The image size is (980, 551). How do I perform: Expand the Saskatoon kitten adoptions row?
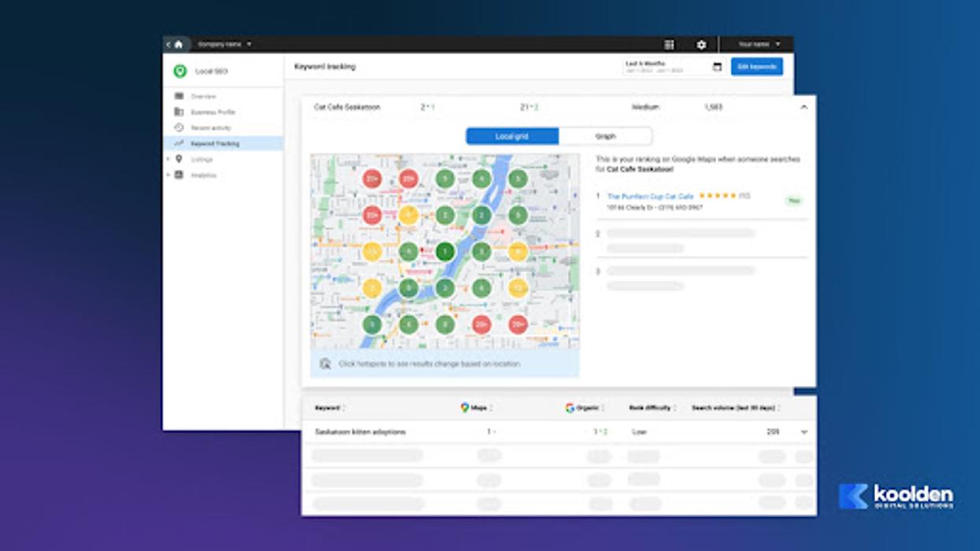click(x=804, y=432)
